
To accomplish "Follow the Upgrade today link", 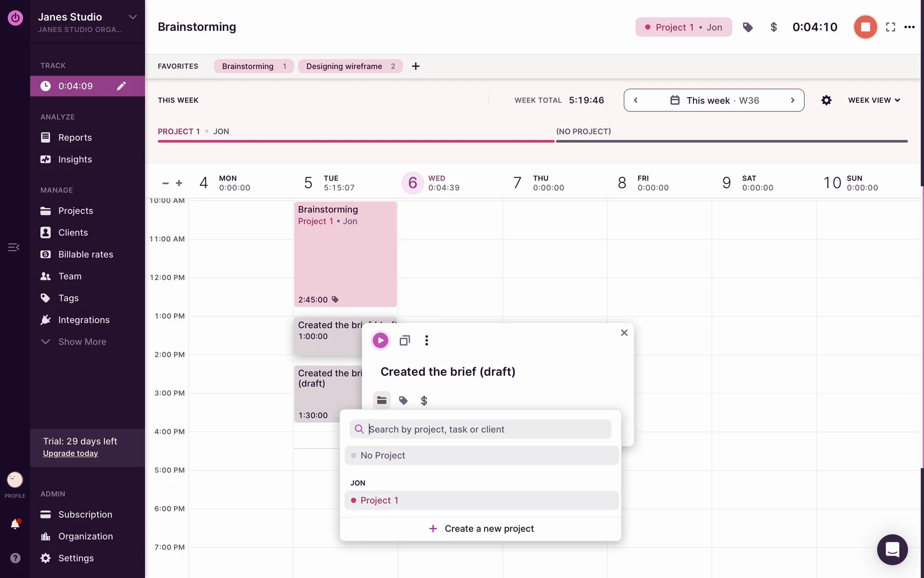I will coord(70,453).
